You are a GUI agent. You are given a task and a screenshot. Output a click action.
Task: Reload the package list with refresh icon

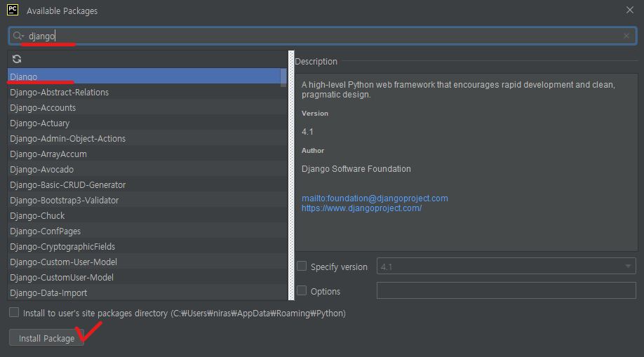[17, 59]
